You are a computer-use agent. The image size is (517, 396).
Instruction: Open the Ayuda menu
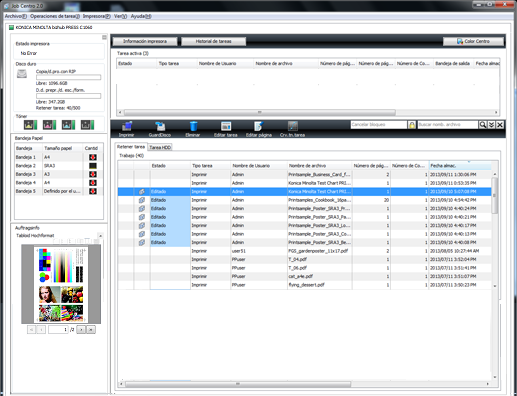coord(141,16)
